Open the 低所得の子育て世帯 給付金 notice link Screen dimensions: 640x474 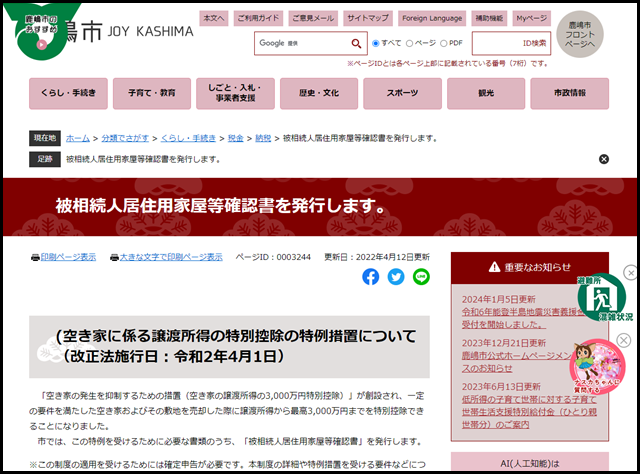(529, 412)
